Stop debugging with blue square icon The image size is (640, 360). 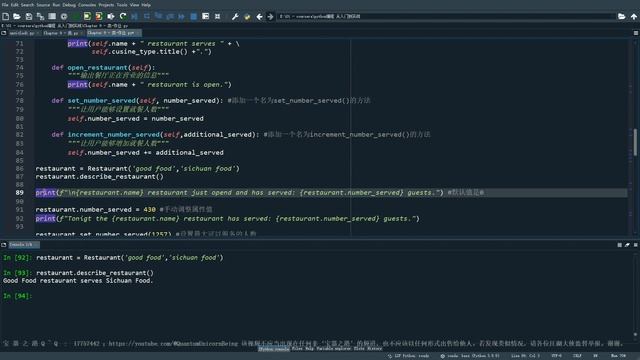[x=193, y=16]
